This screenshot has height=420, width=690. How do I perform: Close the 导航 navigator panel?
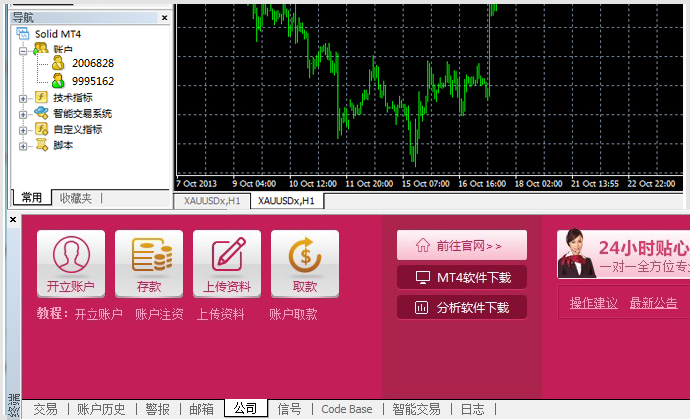pyautogui.click(x=165, y=18)
